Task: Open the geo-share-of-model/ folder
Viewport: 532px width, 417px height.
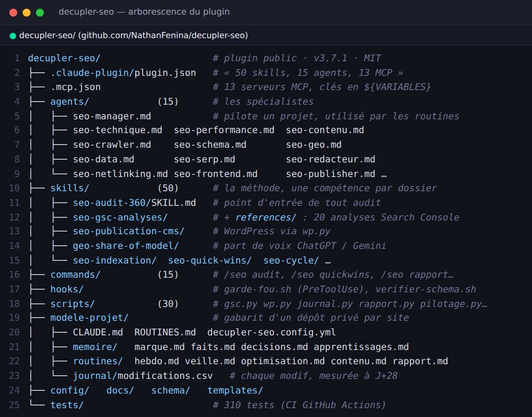Action: pos(126,246)
